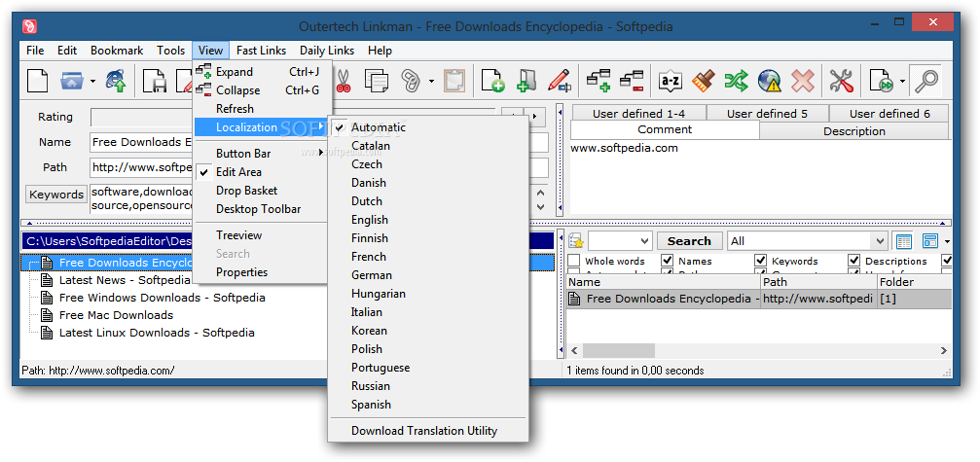Choose German in Localization list
This screenshot has height=462, width=980.
tap(428, 275)
